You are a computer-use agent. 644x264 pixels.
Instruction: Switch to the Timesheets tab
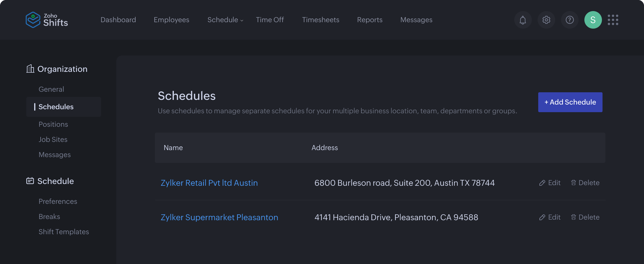[x=321, y=20]
